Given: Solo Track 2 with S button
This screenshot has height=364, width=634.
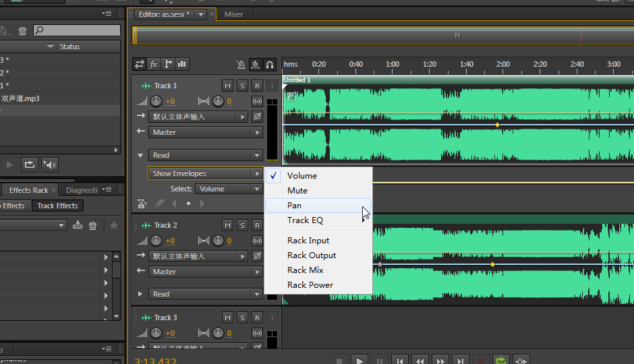Looking at the screenshot, I should pos(242,225).
